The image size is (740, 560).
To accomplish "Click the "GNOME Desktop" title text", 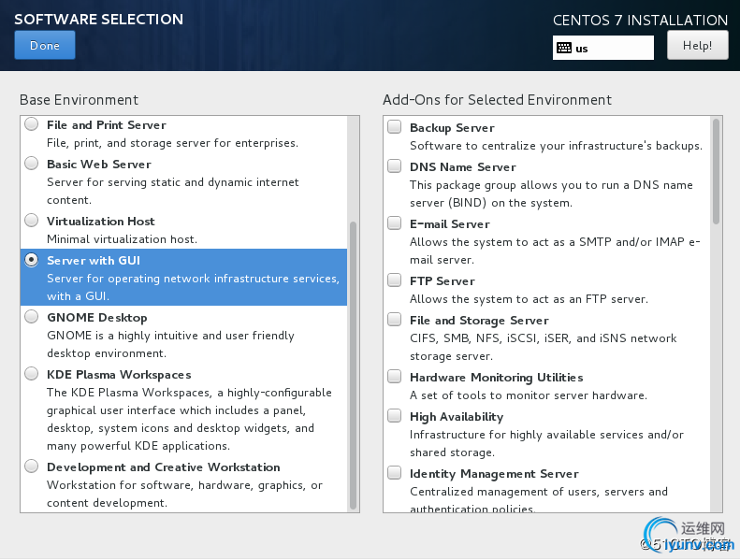I will [96, 318].
